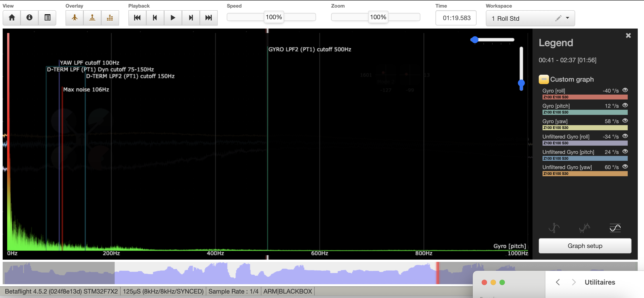Image resolution: width=644 pixels, height=298 pixels.
Task: Click the Gyro [roll] legend label
Action: point(553,91)
